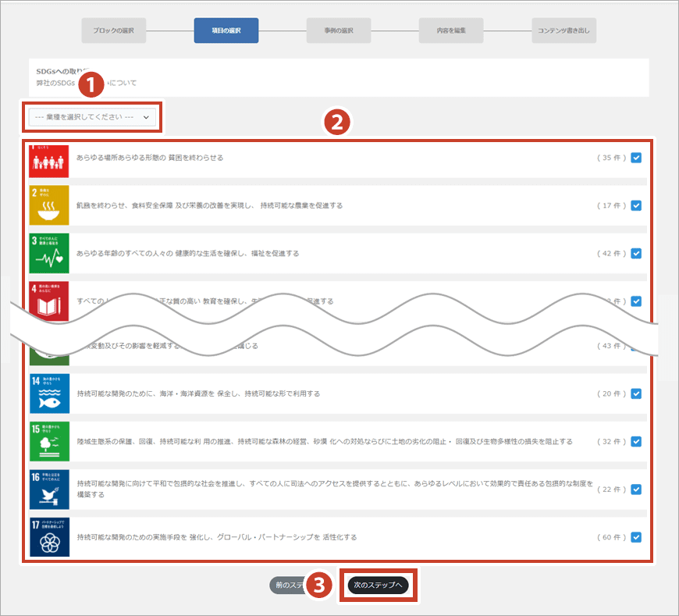This screenshot has height=616, width=679.
Task: Uncheck the checkbox beside 60件 partnership row
Action: pyautogui.click(x=636, y=537)
